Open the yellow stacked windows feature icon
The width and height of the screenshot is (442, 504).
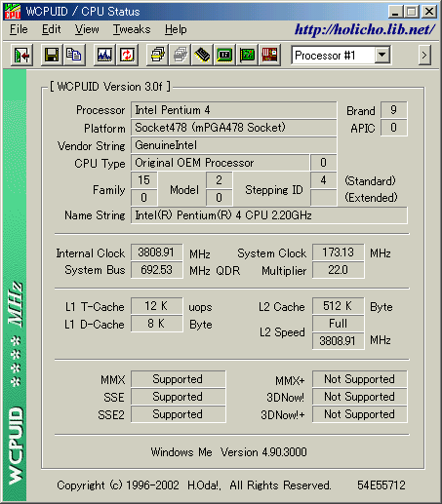pos(158,56)
